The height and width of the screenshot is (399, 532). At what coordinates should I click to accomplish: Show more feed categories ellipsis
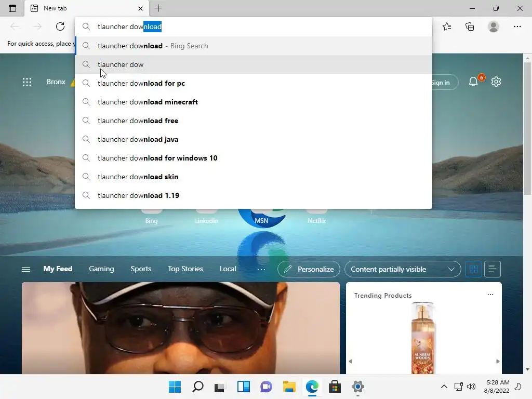click(261, 270)
